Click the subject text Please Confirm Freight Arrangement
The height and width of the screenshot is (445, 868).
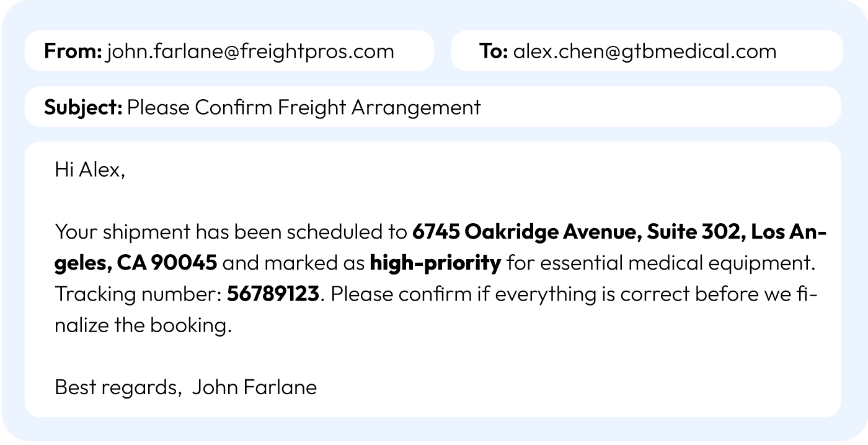[x=304, y=107]
